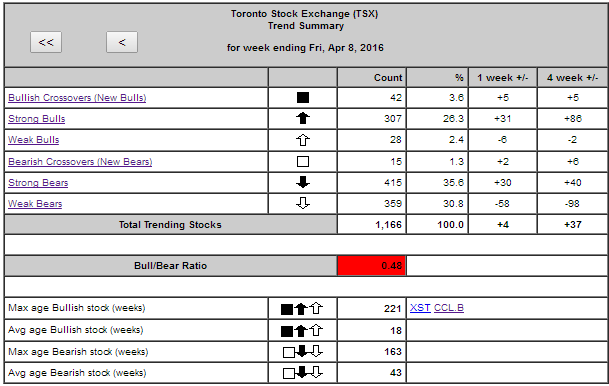The height and width of the screenshot is (386, 609).
Task: Click Weak Bears 4 week change -98
Action: [572, 203]
